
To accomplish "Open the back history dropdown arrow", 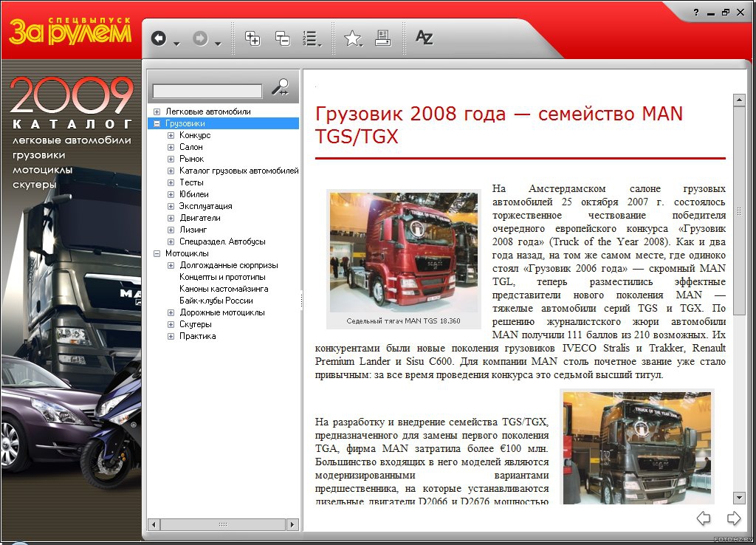I will pos(176,44).
